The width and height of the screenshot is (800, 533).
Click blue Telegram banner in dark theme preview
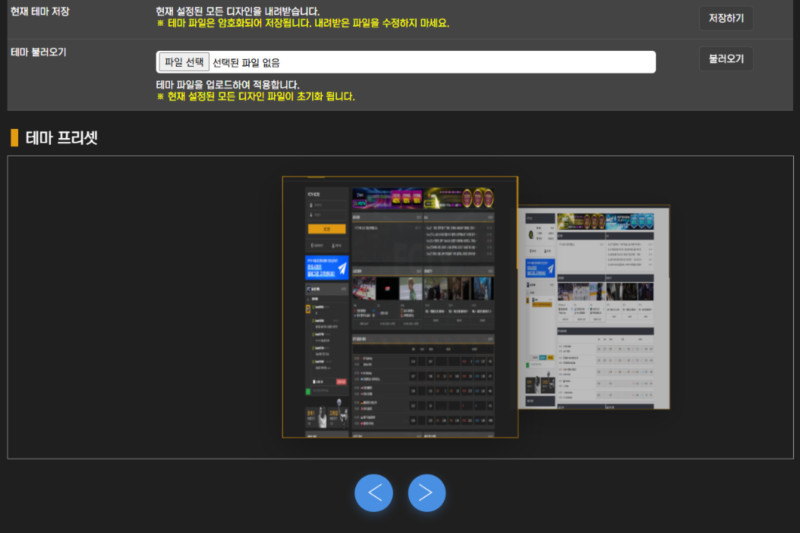tap(327, 268)
